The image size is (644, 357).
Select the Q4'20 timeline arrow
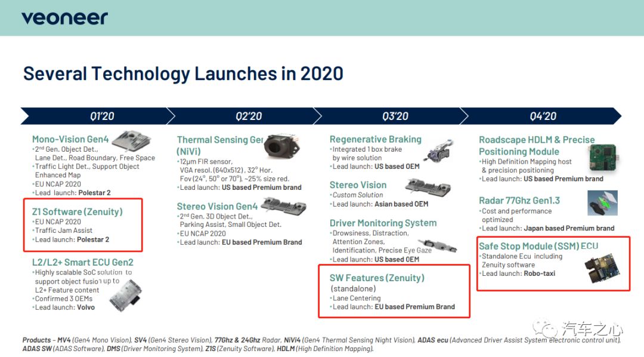[540, 116]
